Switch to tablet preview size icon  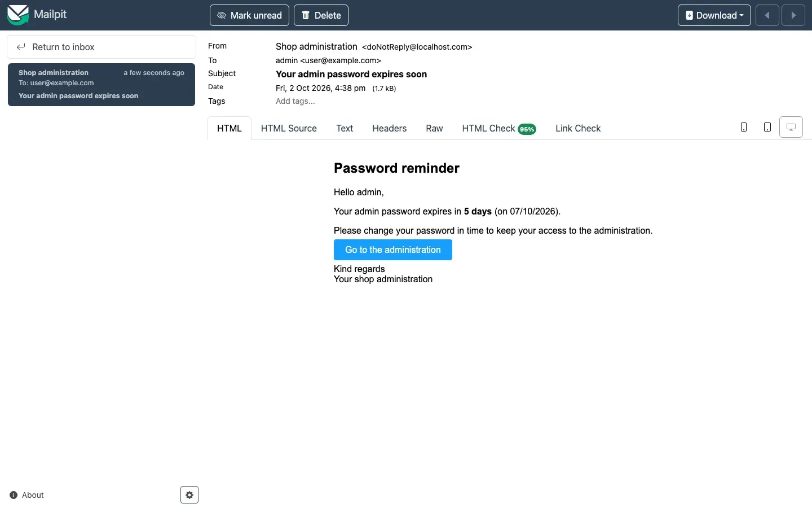767,127
